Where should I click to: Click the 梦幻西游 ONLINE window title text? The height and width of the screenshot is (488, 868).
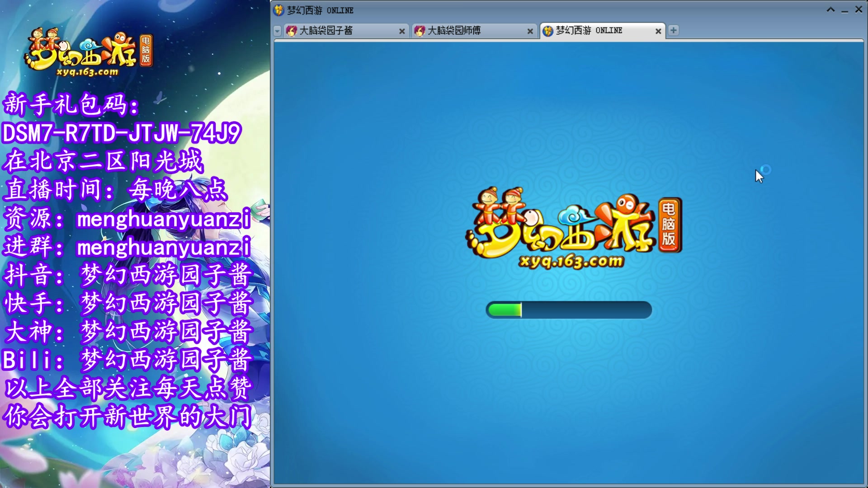coord(320,10)
